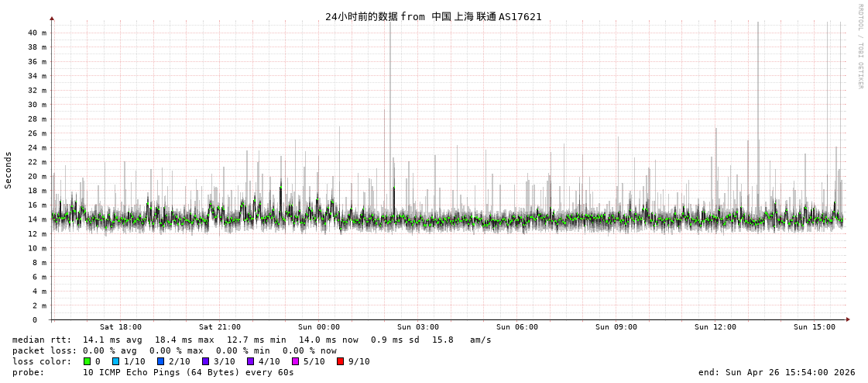Click the purple 3/10 loss swatch
Image resolution: width=868 pixels, height=383 pixels.
(x=205, y=361)
